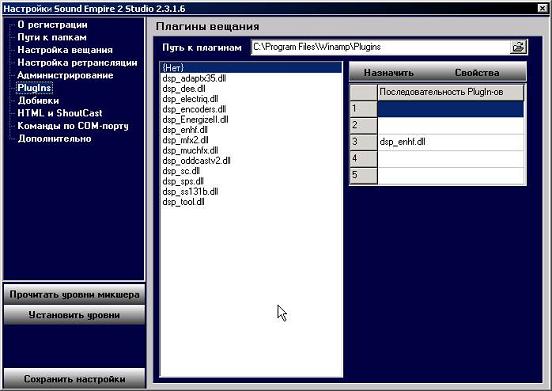The image size is (552, 391).
Task: Select sequence row 1 cell
Action: (451, 109)
